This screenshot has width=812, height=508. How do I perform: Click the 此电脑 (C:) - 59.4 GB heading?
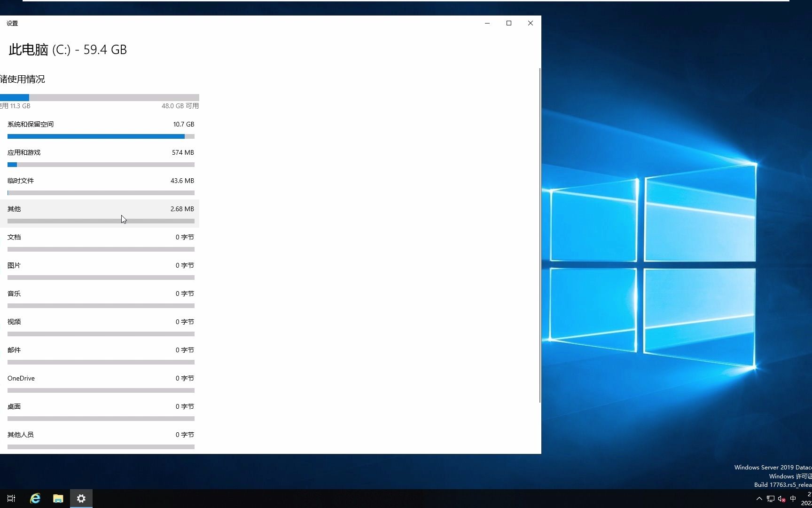click(x=68, y=50)
